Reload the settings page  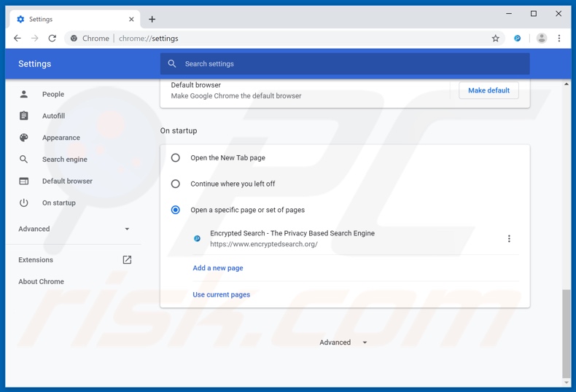point(52,38)
